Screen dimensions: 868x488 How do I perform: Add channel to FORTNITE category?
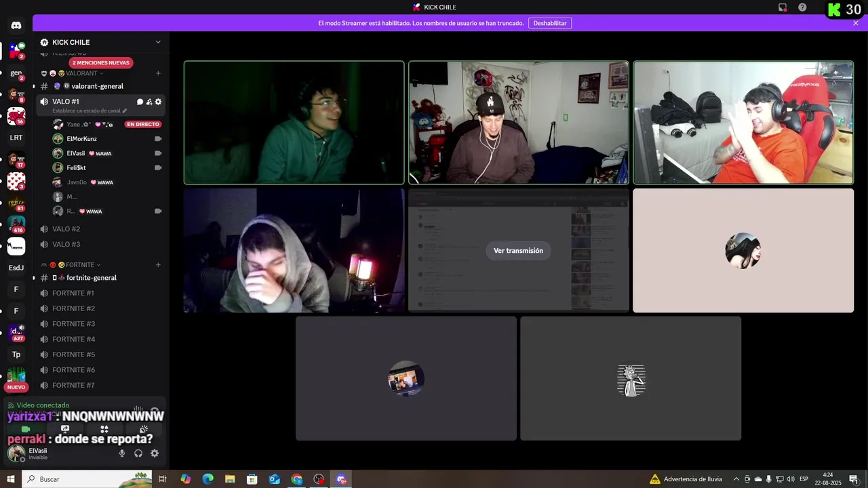coord(158,265)
